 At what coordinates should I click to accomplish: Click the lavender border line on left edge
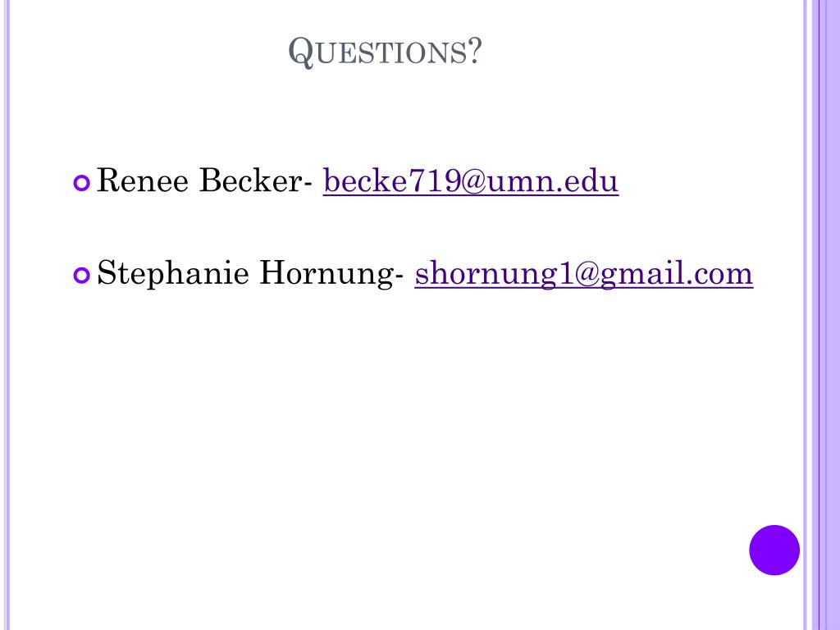point(7,315)
